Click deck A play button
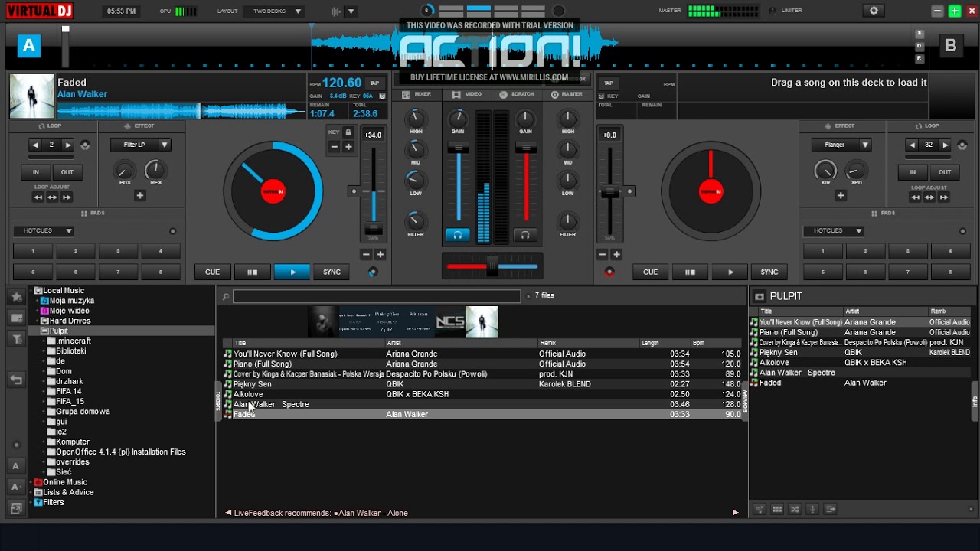The height and width of the screenshot is (551, 980). pyautogui.click(x=292, y=272)
